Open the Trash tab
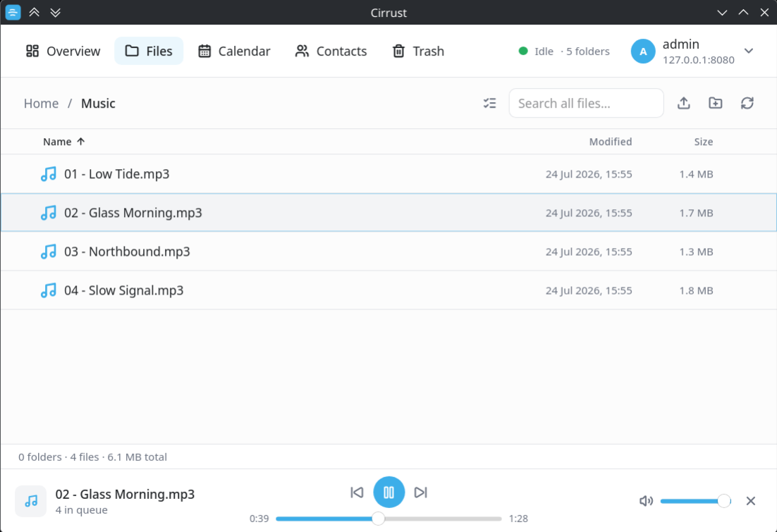The width and height of the screenshot is (777, 532). click(418, 51)
